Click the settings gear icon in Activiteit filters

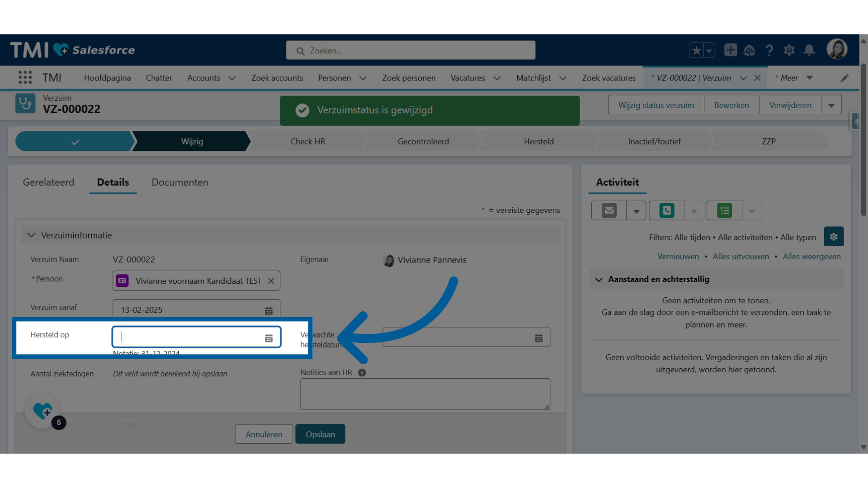834,237
